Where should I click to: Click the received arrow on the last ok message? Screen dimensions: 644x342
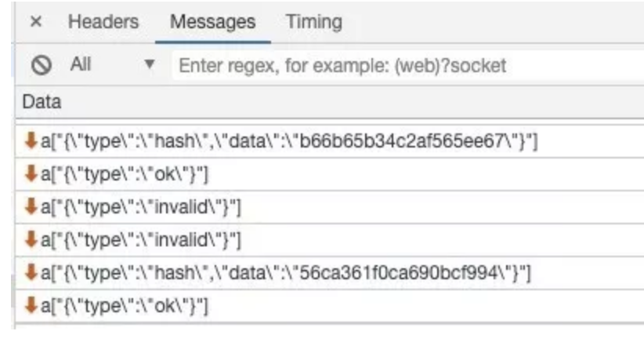click(x=31, y=305)
